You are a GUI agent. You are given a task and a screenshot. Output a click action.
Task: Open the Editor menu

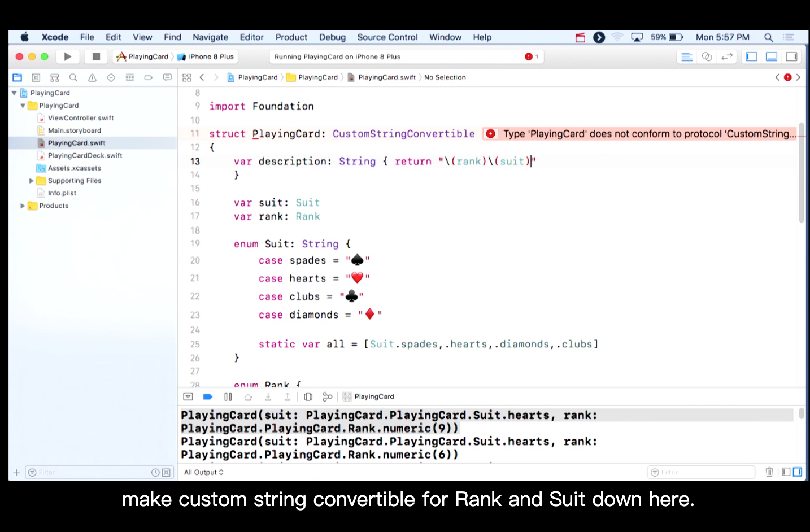[x=252, y=37]
